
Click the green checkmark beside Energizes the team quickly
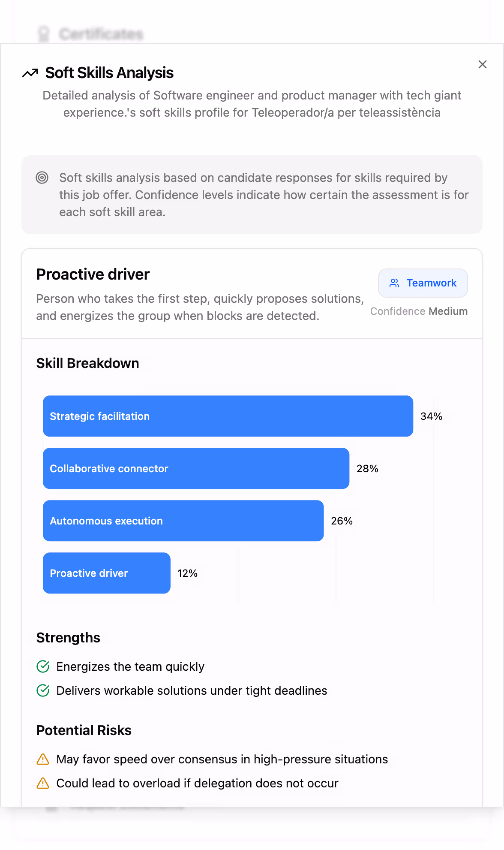click(42, 666)
